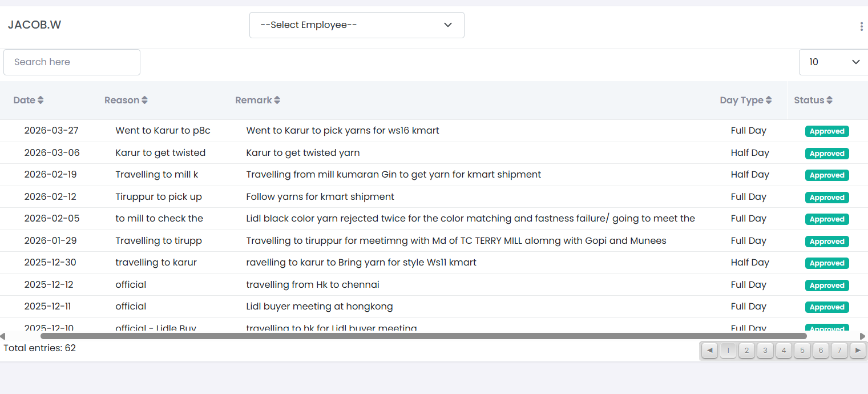
Task: Sort table by Date column arrows
Action: pos(41,100)
